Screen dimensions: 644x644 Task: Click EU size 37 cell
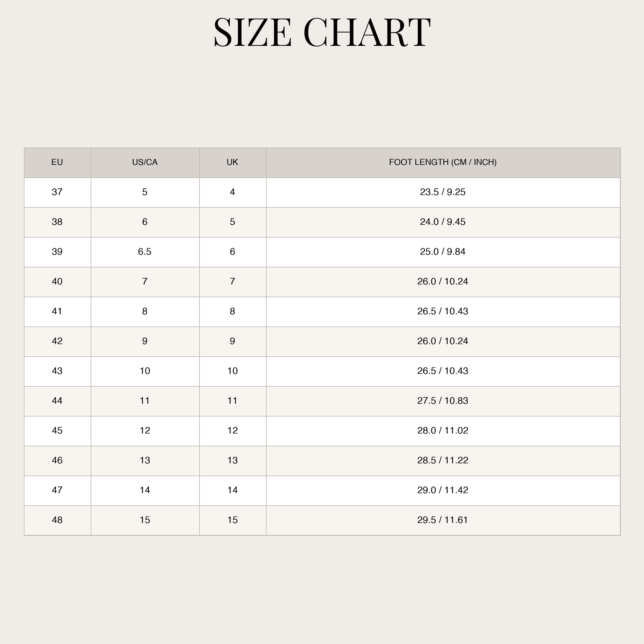pyautogui.click(x=57, y=192)
